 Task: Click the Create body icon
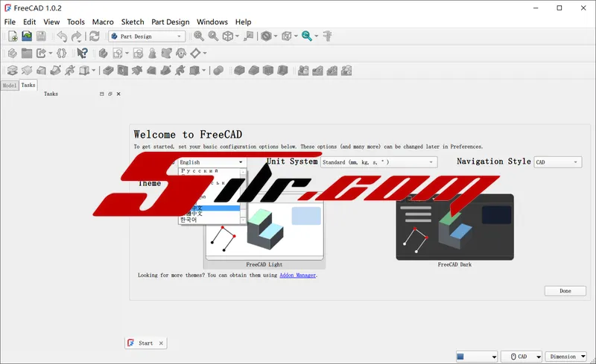pos(103,53)
